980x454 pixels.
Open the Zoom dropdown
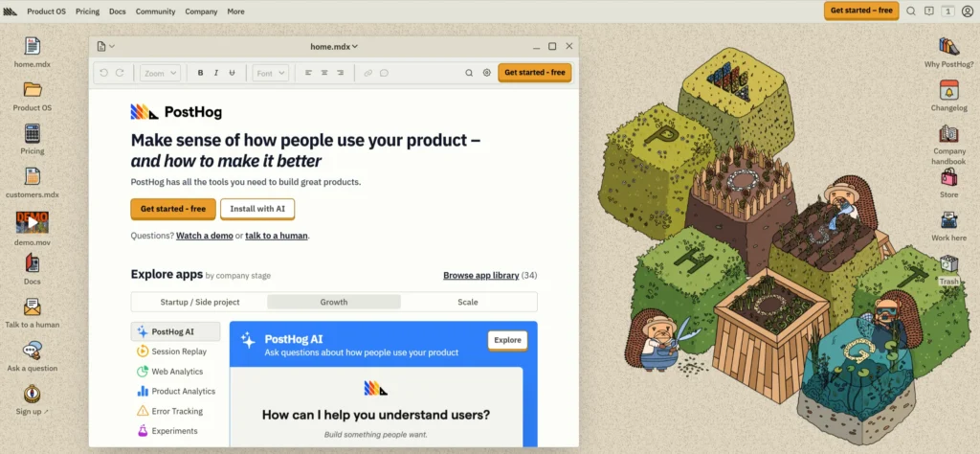point(160,73)
